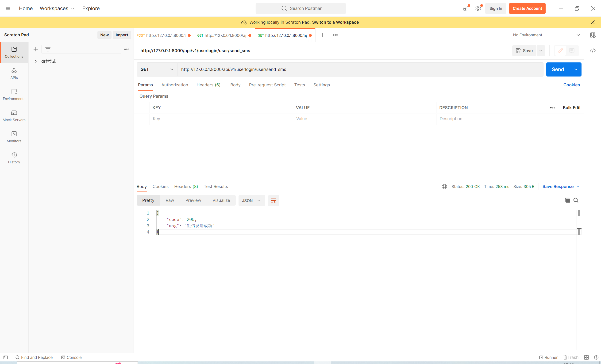This screenshot has height=364, width=601.
Task: Open the Runner from status bar
Action: coord(548,357)
